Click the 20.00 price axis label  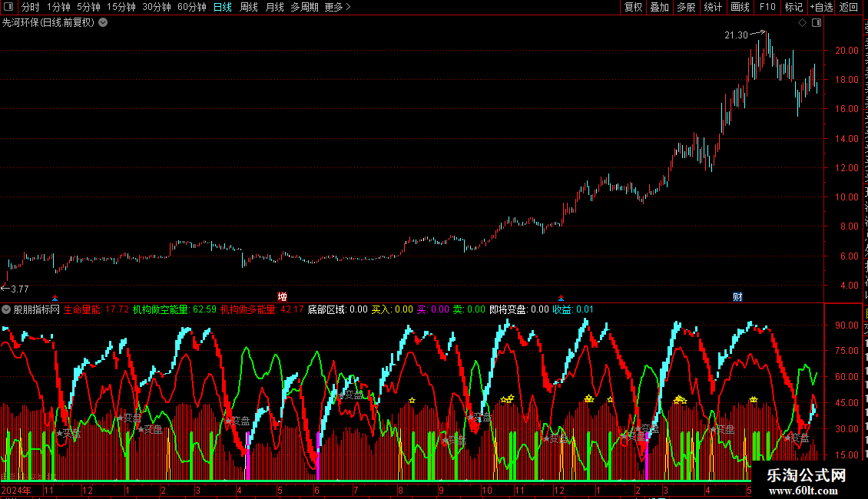(x=846, y=51)
